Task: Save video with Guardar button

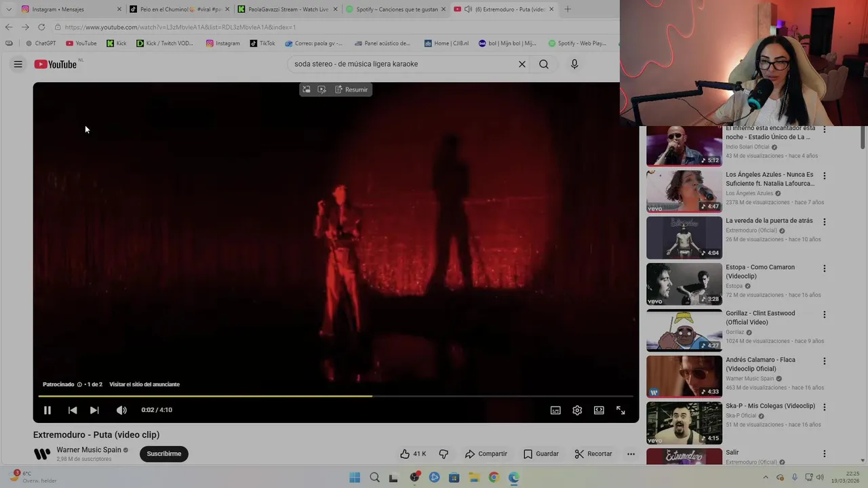Action: click(x=541, y=454)
